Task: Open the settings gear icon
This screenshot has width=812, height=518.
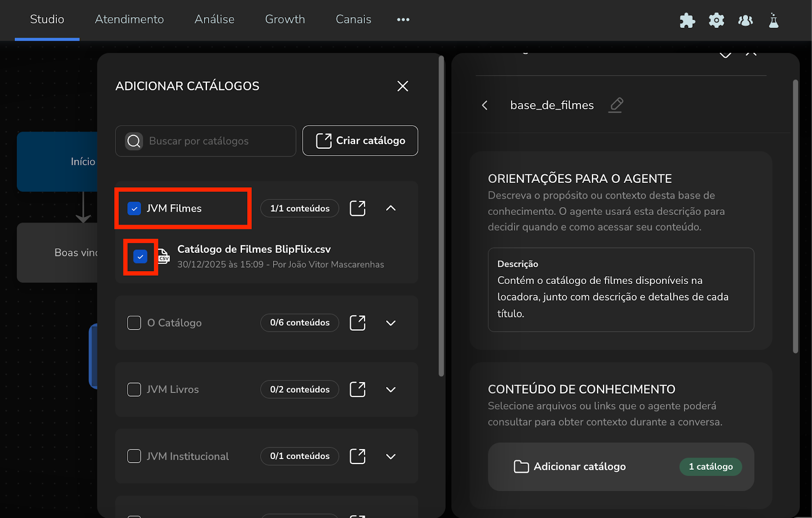Action: click(x=716, y=20)
